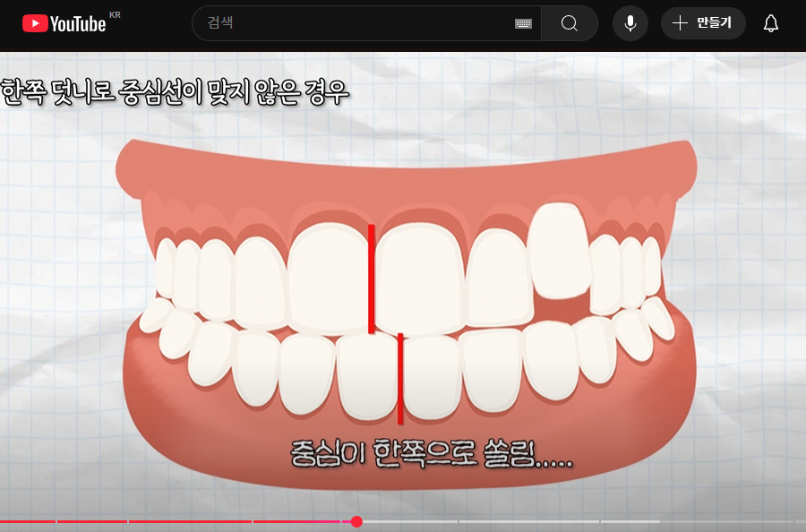Viewport: 806px width, 532px height.
Task: Open the notifications bell
Action: pyautogui.click(x=770, y=22)
